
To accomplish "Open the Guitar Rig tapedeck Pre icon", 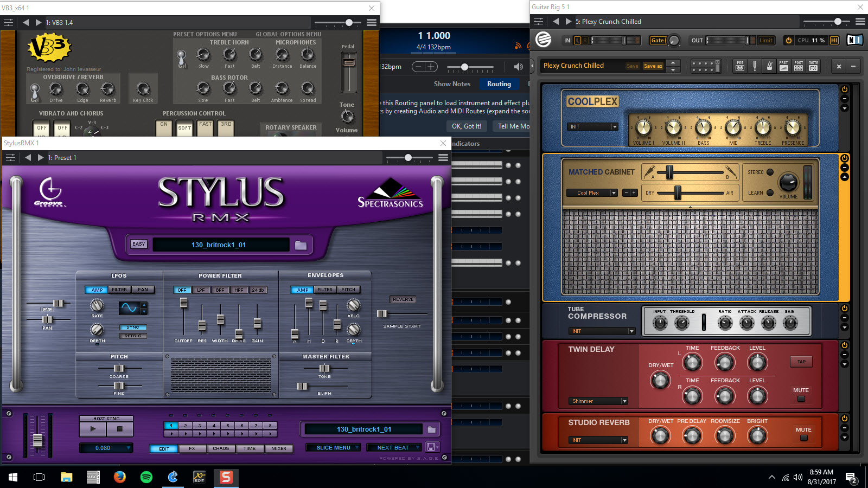I will point(740,66).
